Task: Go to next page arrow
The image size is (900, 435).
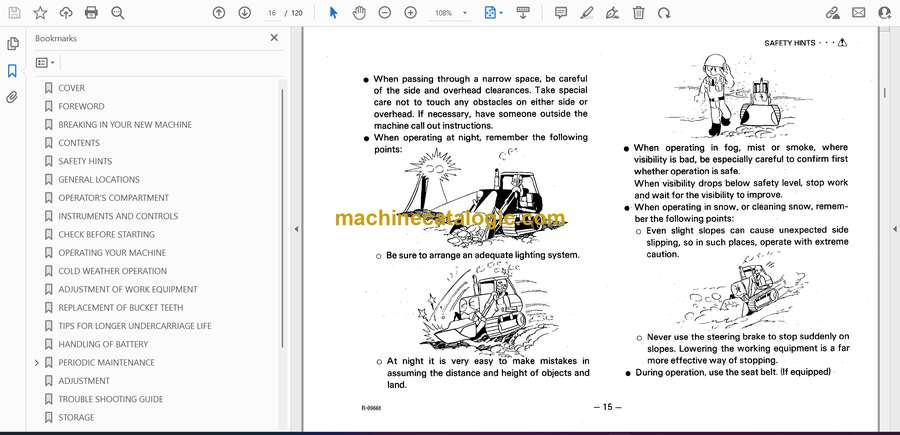Action: [245, 13]
